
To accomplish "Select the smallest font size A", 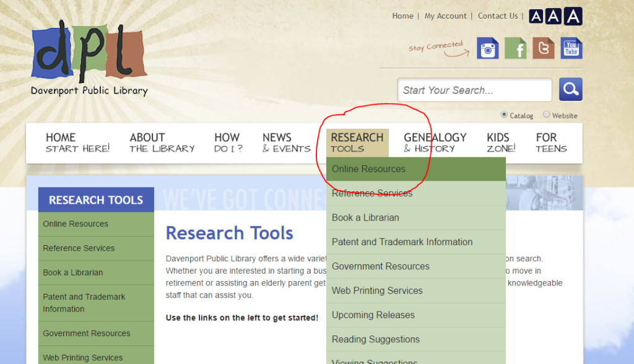I will tap(536, 17).
